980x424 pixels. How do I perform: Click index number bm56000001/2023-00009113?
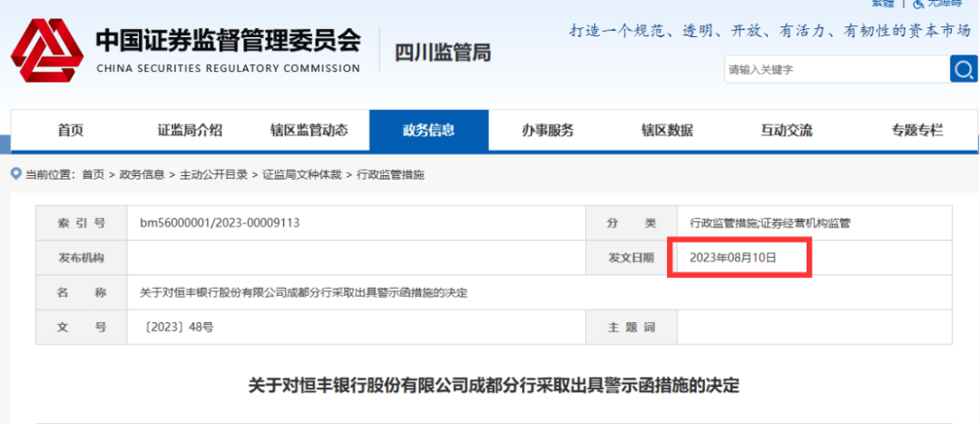(x=220, y=222)
